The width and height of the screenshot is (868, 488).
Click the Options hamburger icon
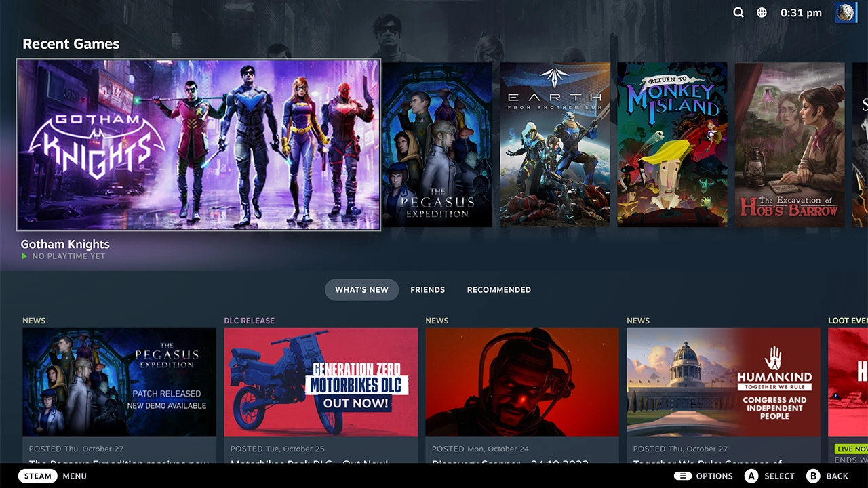[x=683, y=476]
